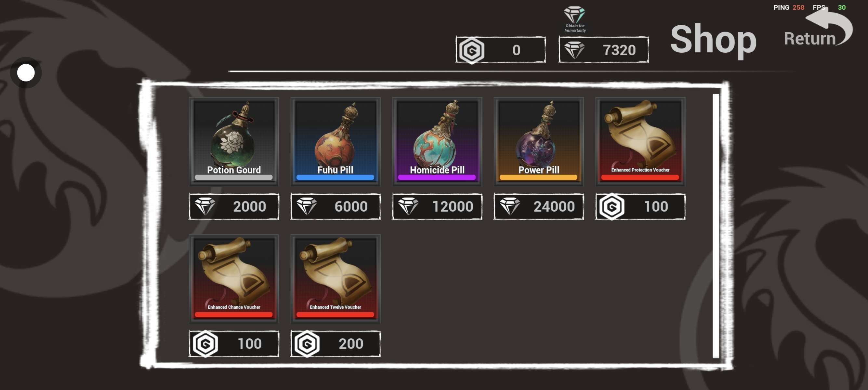Select the Potion Gourd item
The image size is (868, 390).
[234, 141]
